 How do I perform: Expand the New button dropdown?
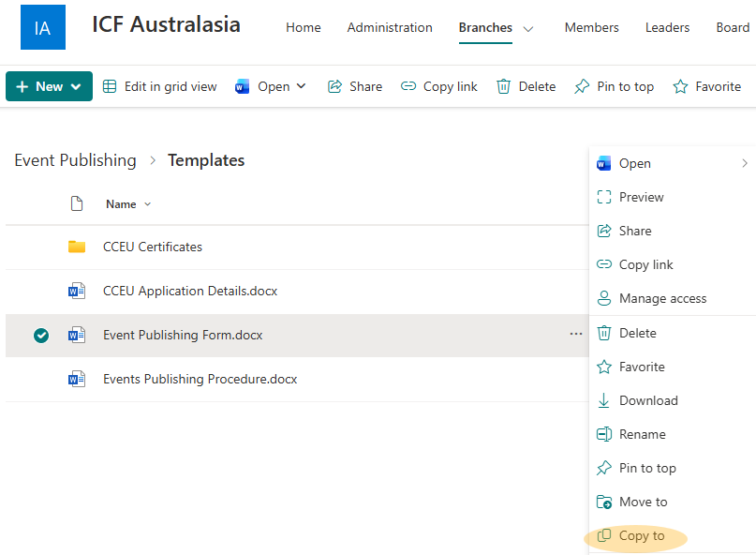point(76,86)
